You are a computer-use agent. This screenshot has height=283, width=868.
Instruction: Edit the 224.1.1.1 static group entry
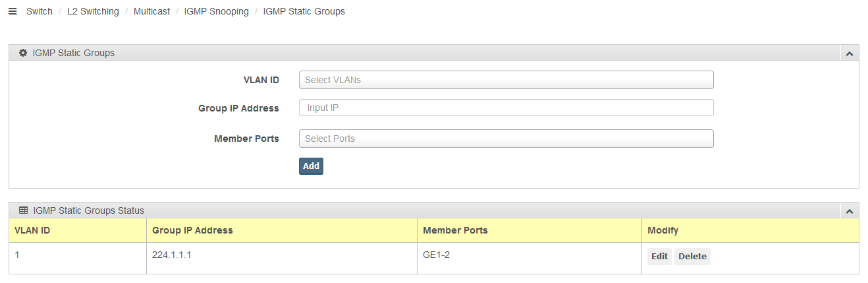(659, 257)
